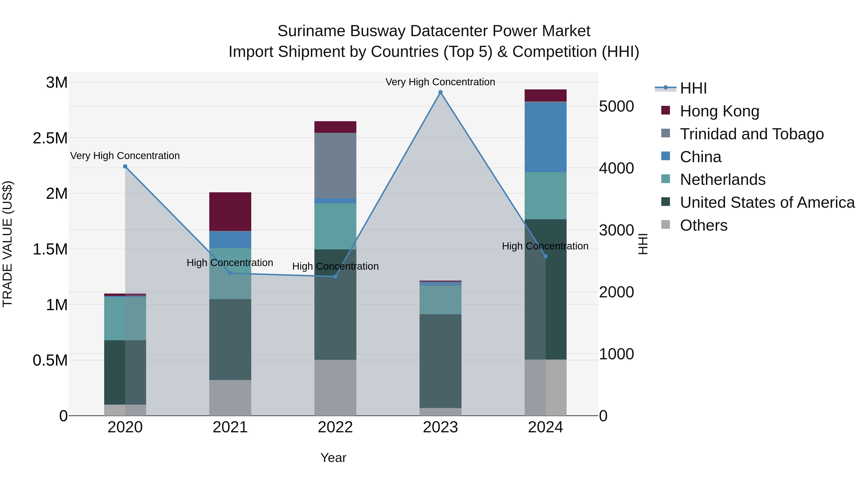This screenshot has width=868, height=488.
Task: Click the 2024 High Concentration annotation
Action: click(x=545, y=246)
